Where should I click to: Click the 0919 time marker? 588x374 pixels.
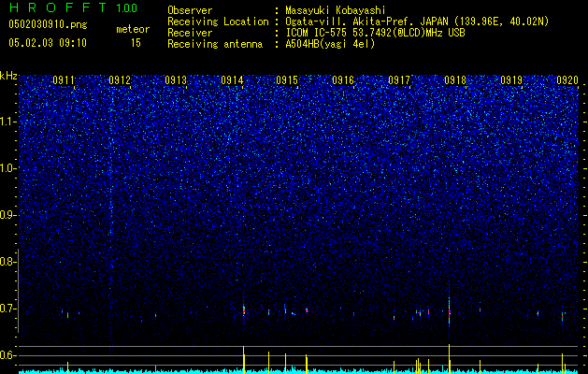(x=511, y=80)
